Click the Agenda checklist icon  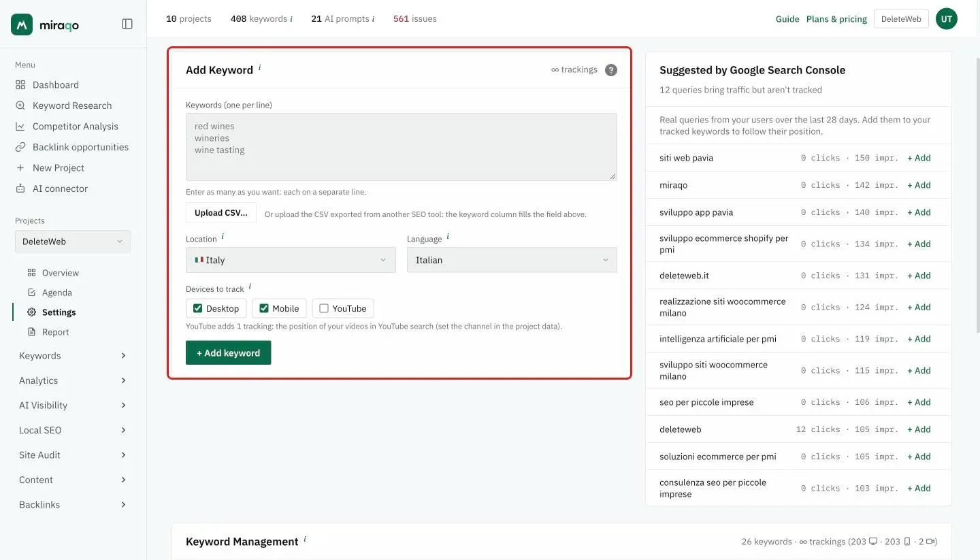[31, 293]
